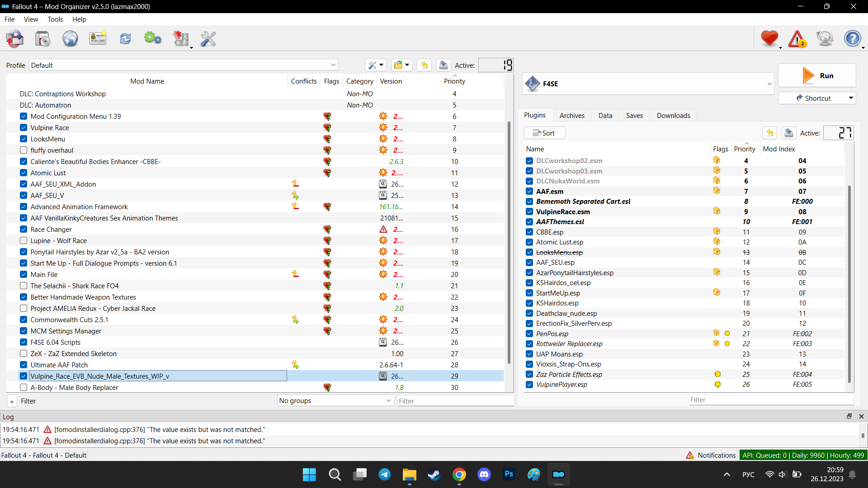Open Discord from the taskbar
868x488 pixels.
point(484,474)
